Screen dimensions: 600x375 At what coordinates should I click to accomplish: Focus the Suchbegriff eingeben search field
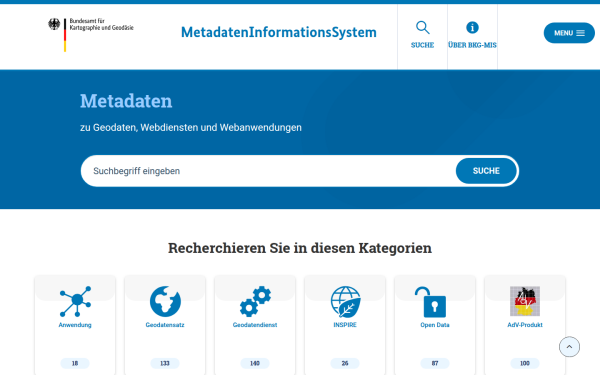coord(268,171)
